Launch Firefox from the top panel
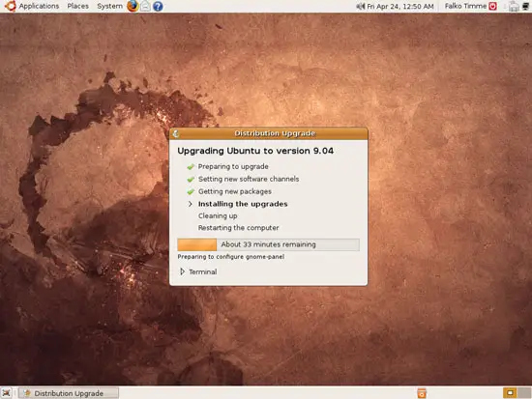Screen dimensions: 532x399 coord(133,6)
